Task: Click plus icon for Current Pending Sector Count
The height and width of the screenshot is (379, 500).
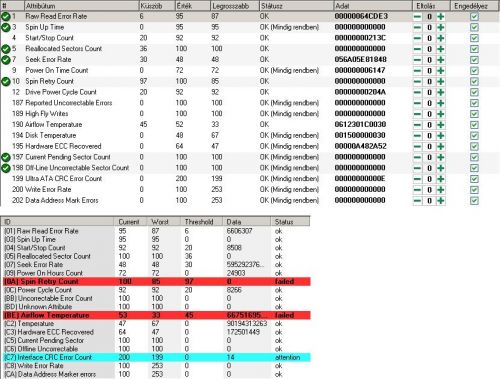Action: (441, 157)
